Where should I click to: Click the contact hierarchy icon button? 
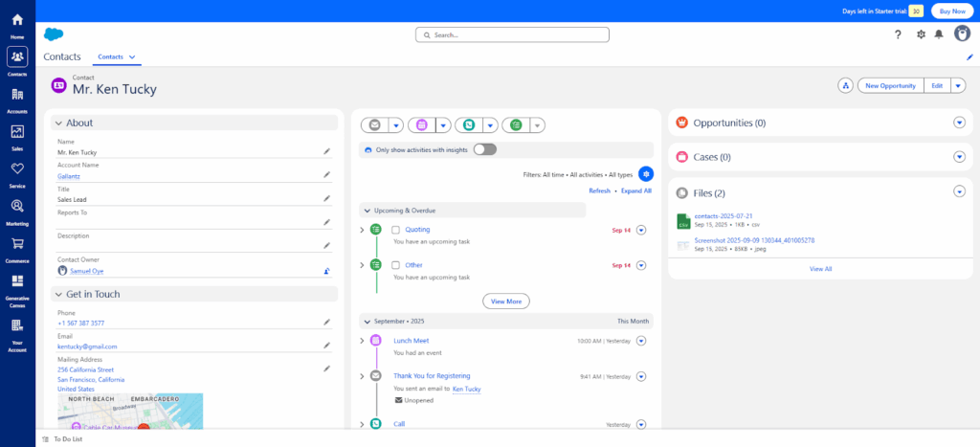point(845,85)
